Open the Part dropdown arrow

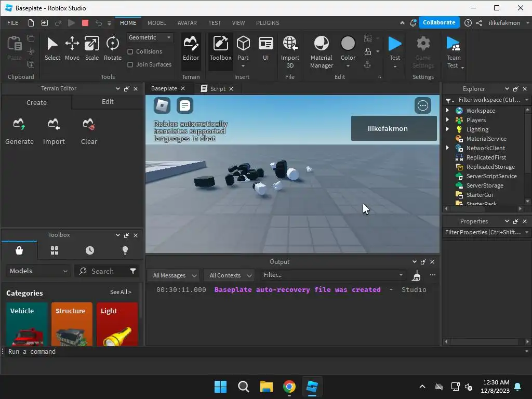243,66
